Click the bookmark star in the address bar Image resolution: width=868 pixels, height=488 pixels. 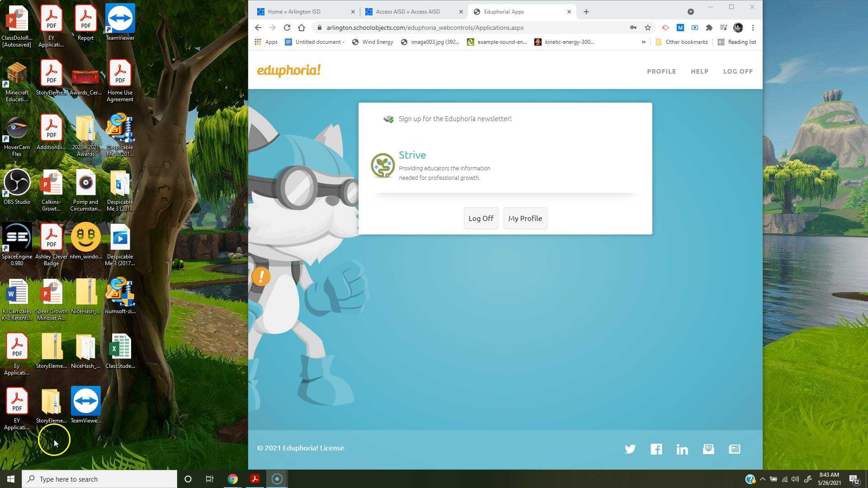click(648, 28)
